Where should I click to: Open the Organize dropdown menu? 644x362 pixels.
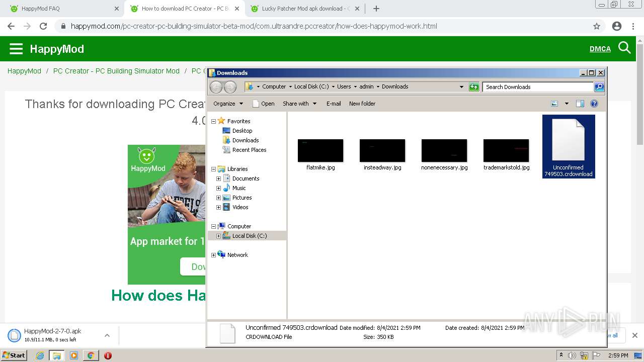(228, 104)
